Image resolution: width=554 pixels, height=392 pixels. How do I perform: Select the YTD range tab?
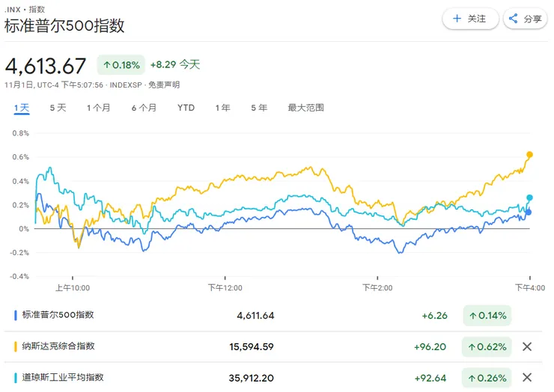(186, 108)
